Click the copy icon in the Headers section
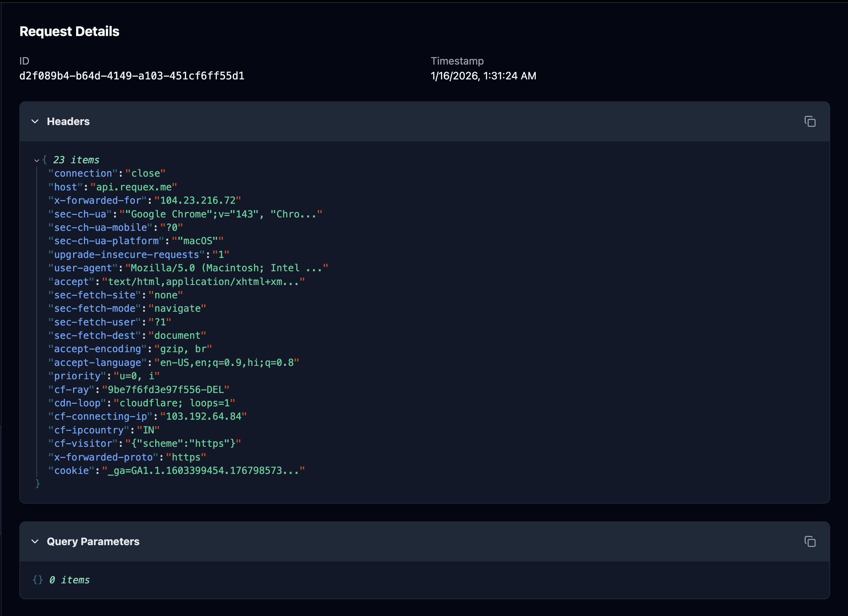848x616 pixels. 810,121
